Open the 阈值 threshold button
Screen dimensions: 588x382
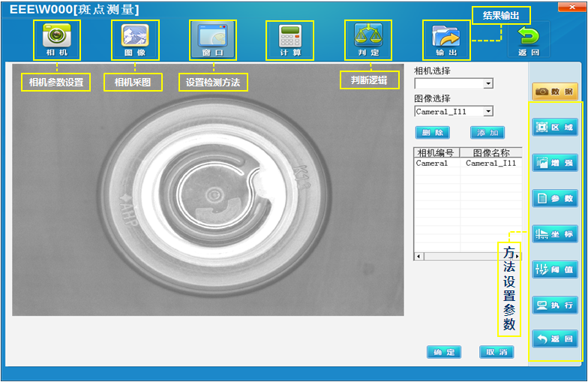[x=555, y=269]
